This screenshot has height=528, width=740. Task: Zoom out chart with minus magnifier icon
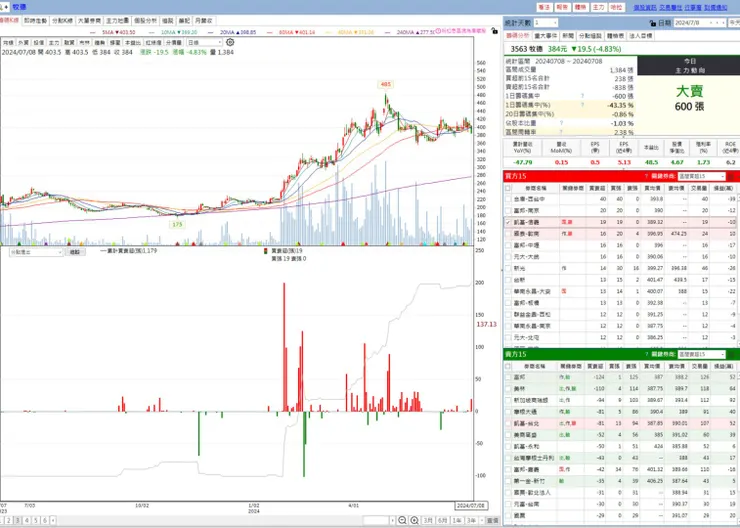click(x=402, y=520)
